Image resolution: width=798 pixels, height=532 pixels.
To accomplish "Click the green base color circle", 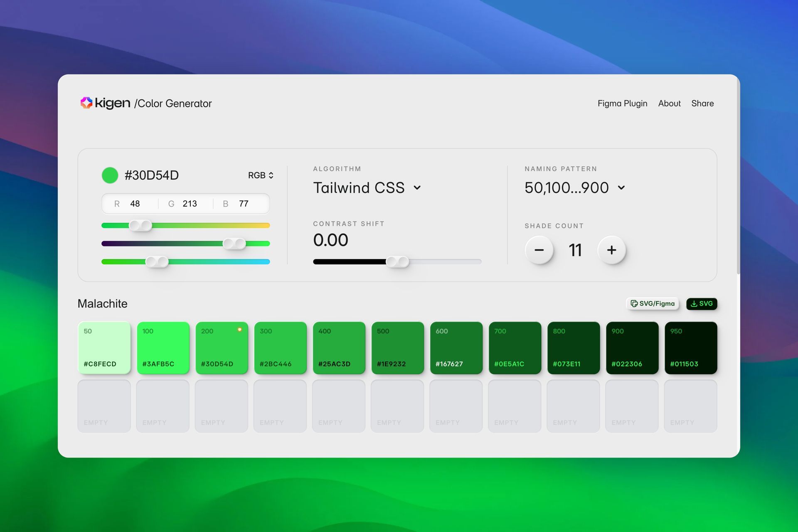I will 110,175.
